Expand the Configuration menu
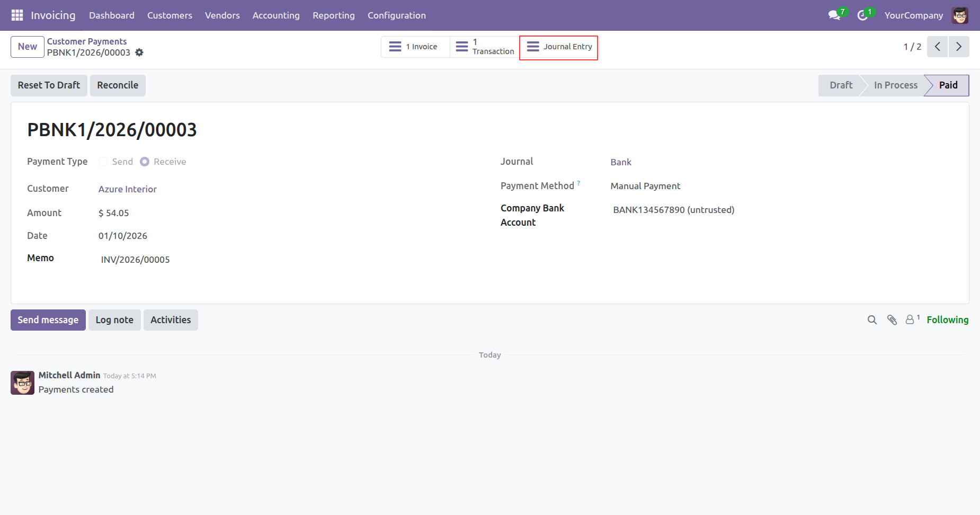Screen dimensions: 980x515 (396, 15)
